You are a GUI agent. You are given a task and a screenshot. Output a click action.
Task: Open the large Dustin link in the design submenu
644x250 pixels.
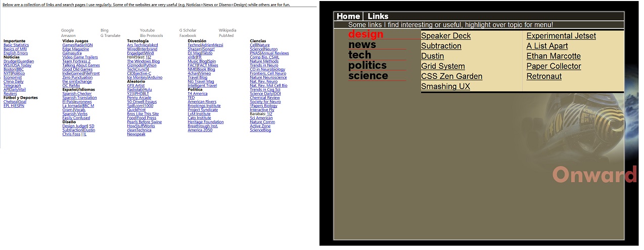433,56
